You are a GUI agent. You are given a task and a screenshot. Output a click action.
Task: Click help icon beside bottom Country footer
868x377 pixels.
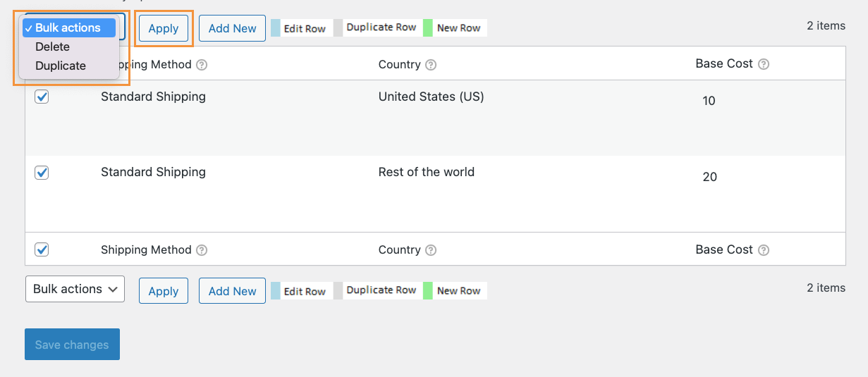coord(431,250)
